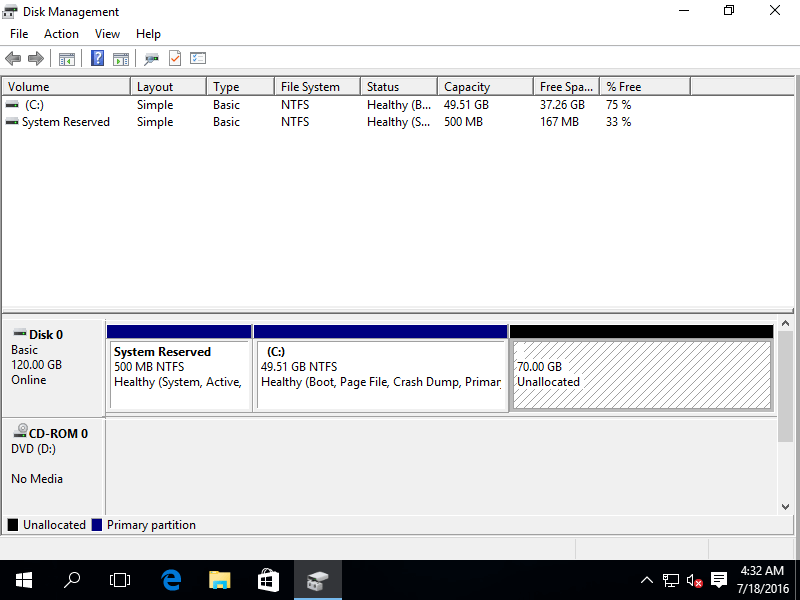Toggle the Show/Hide Console Tree icon

point(67,59)
